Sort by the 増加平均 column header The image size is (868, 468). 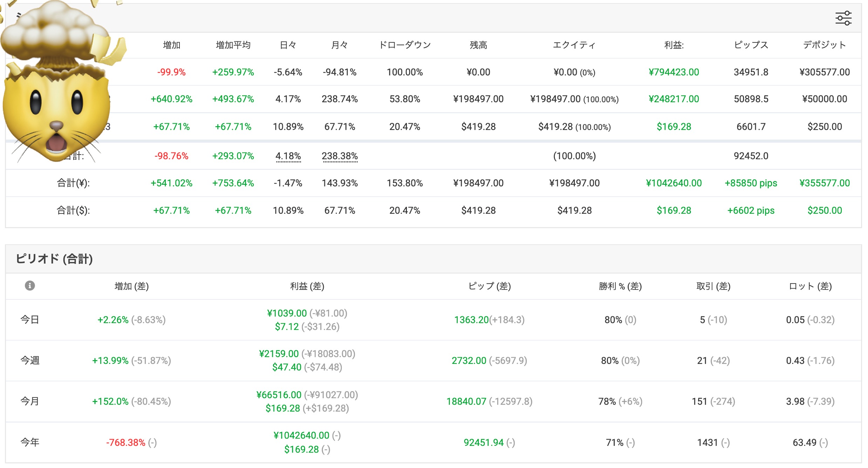click(233, 45)
